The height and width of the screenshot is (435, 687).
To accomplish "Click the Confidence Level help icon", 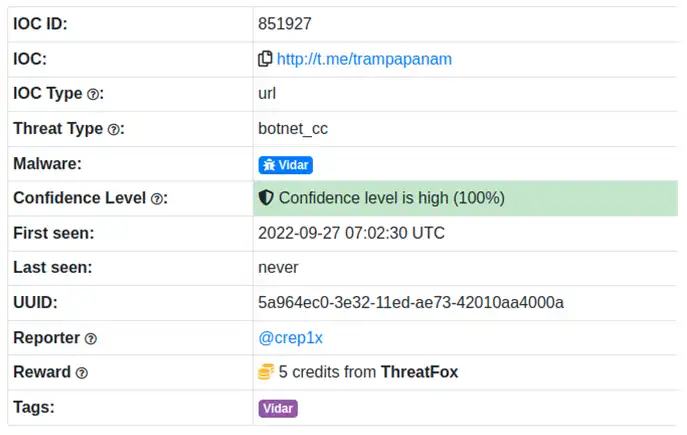I will coord(157,199).
